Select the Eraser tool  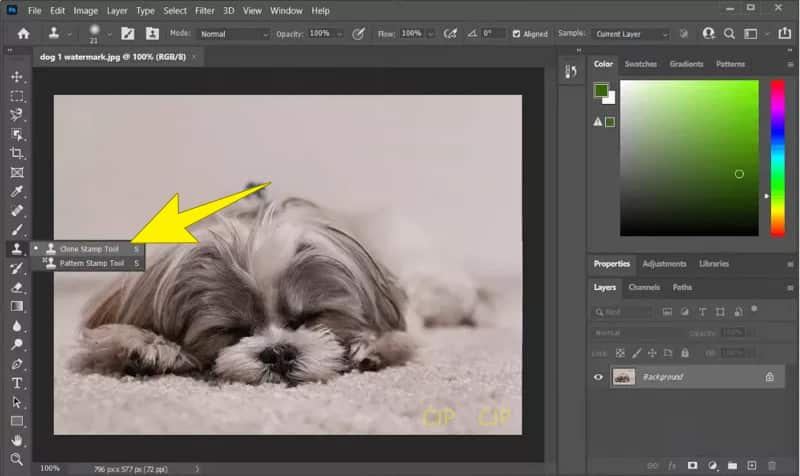17,287
